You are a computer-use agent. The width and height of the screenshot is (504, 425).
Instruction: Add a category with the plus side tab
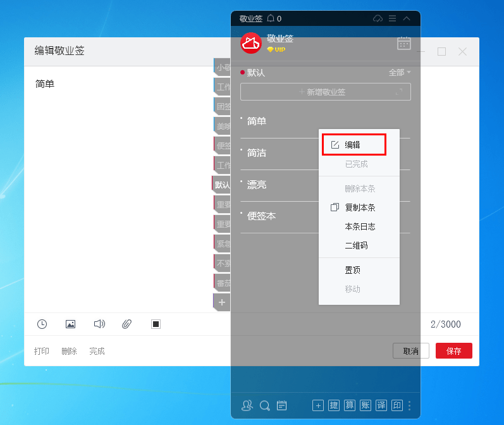222,302
